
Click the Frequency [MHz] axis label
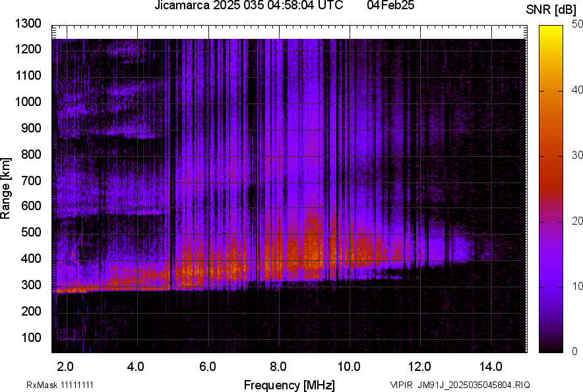coord(289,385)
